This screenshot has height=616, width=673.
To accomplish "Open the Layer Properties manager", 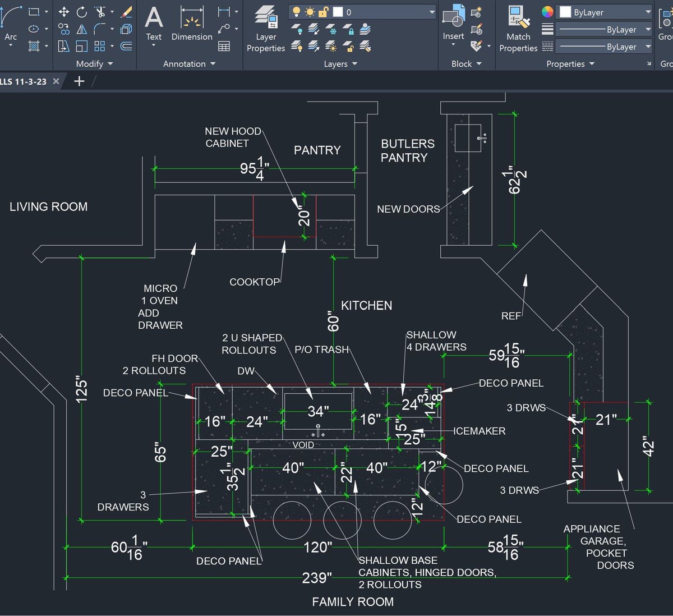I will [x=265, y=25].
